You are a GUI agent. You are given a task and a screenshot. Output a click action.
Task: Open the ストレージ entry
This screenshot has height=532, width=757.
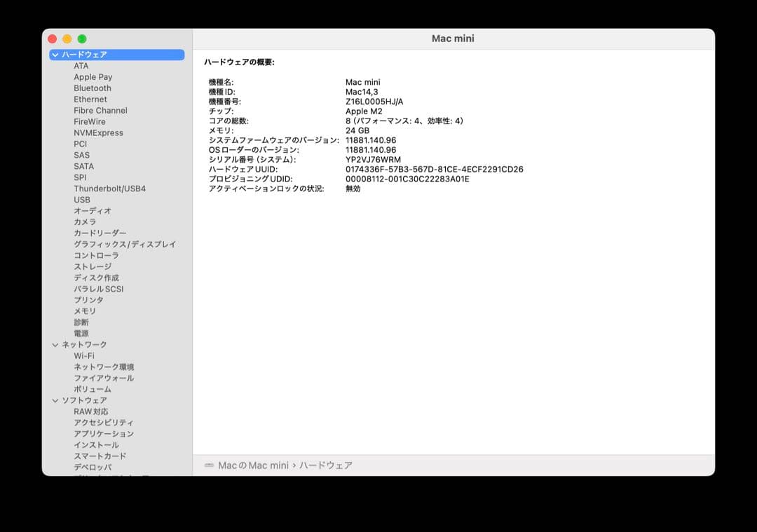coord(93,266)
